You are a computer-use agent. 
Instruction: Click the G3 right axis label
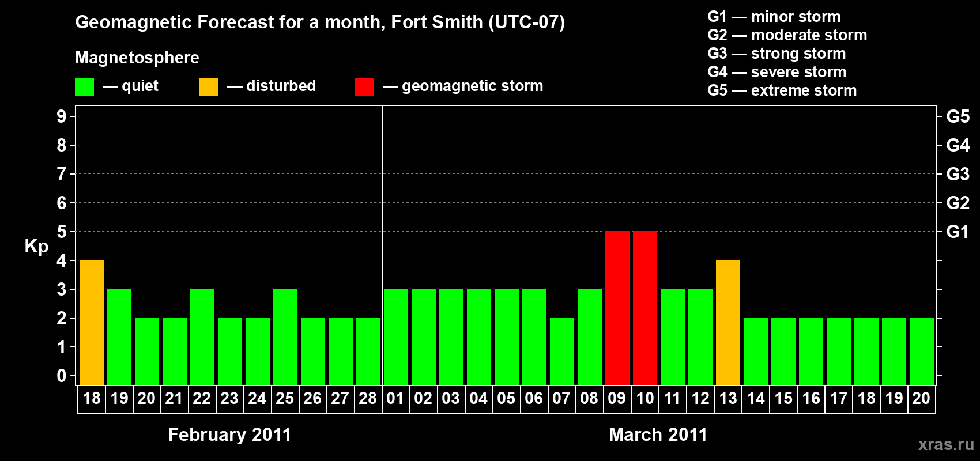[958, 174]
